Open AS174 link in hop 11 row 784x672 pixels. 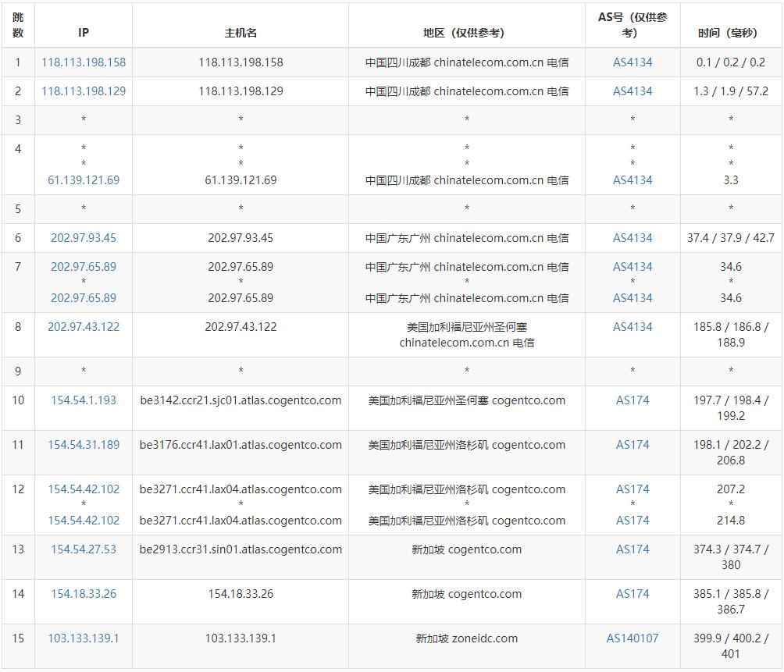coord(633,445)
